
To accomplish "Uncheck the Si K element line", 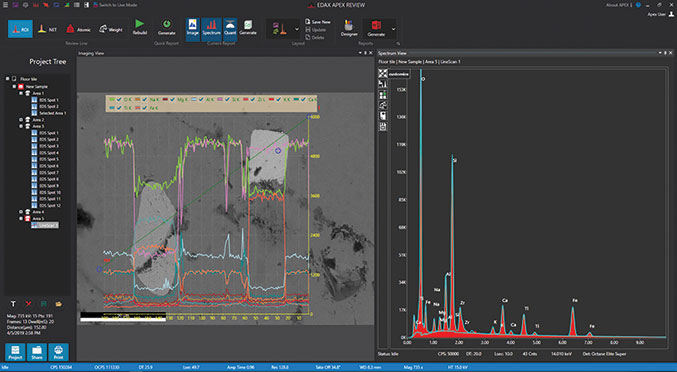I will click(227, 99).
